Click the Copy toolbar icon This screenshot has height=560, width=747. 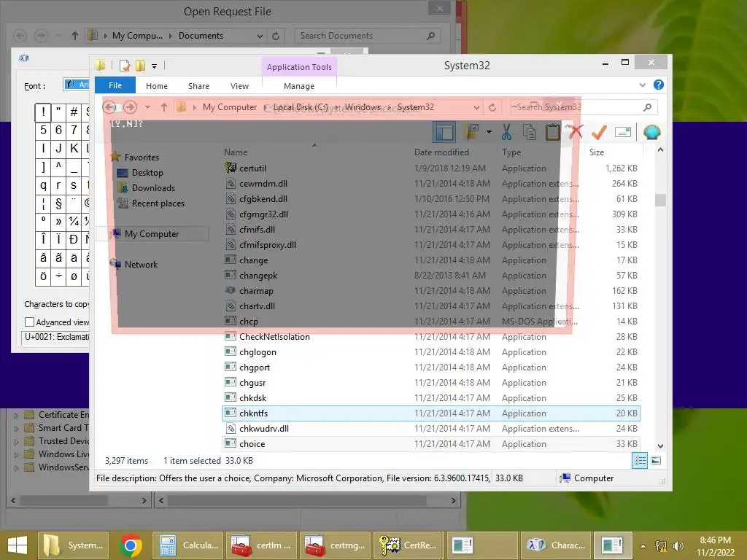(530, 132)
